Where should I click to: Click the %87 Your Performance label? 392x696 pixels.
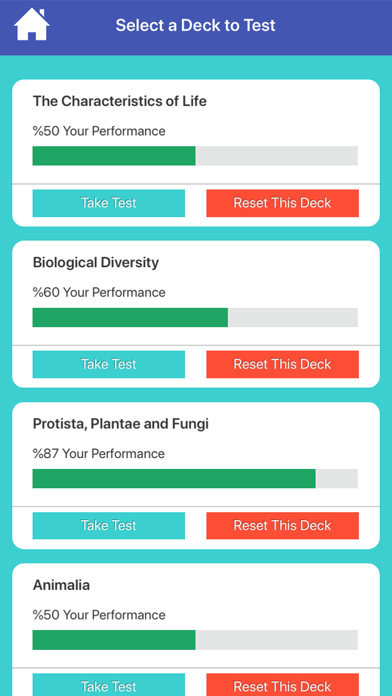(x=99, y=454)
